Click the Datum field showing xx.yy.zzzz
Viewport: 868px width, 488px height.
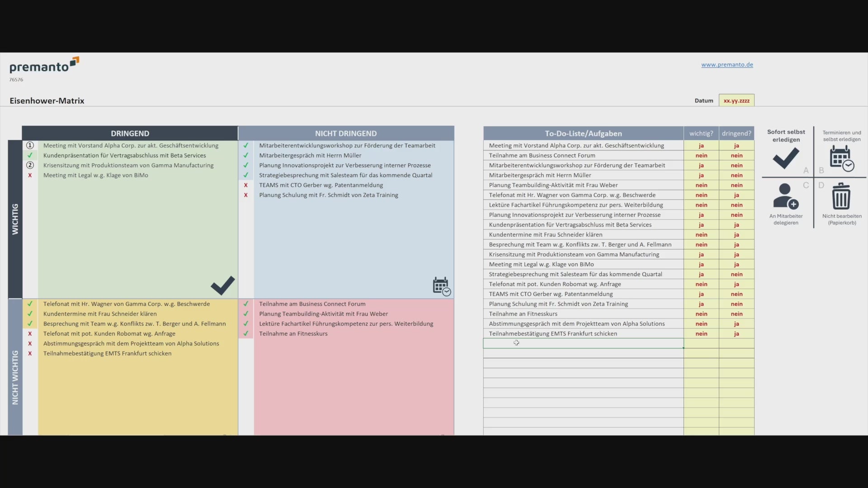pyautogui.click(x=736, y=101)
